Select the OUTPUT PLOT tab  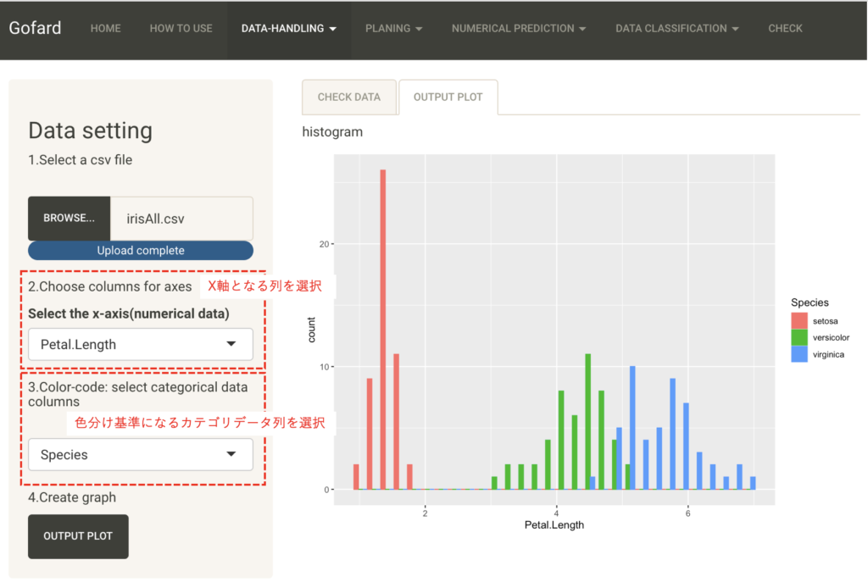tap(448, 97)
